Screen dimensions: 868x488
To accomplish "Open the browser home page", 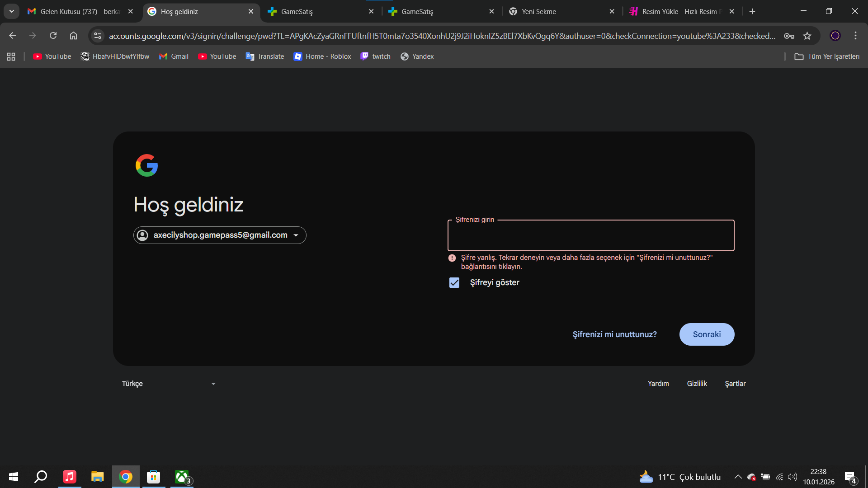I will point(73,36).
